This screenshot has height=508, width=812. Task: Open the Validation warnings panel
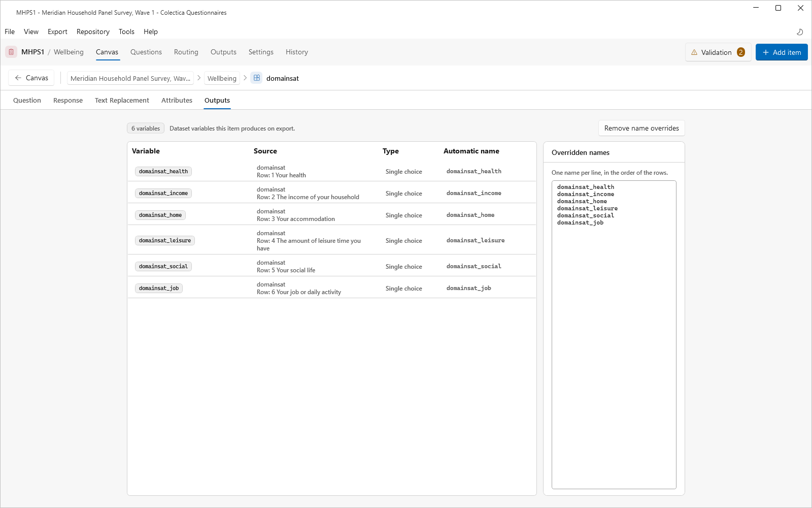pos(718,52)
